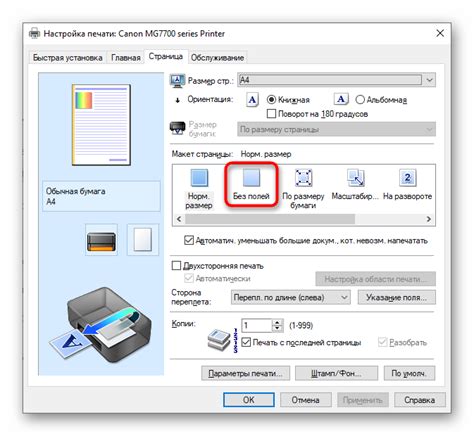Open the Штамп/Фон button
Image resolution: width=474 pixels, height=436 pixels.
coord(336,373)
